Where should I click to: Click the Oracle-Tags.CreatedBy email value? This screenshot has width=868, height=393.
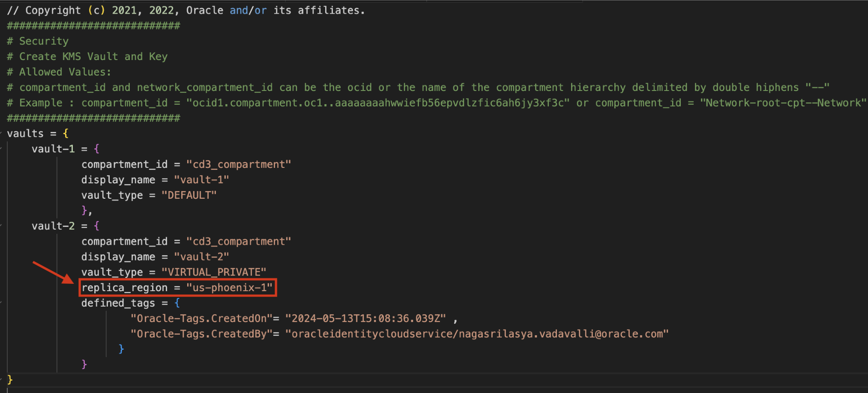click(476, 334)
